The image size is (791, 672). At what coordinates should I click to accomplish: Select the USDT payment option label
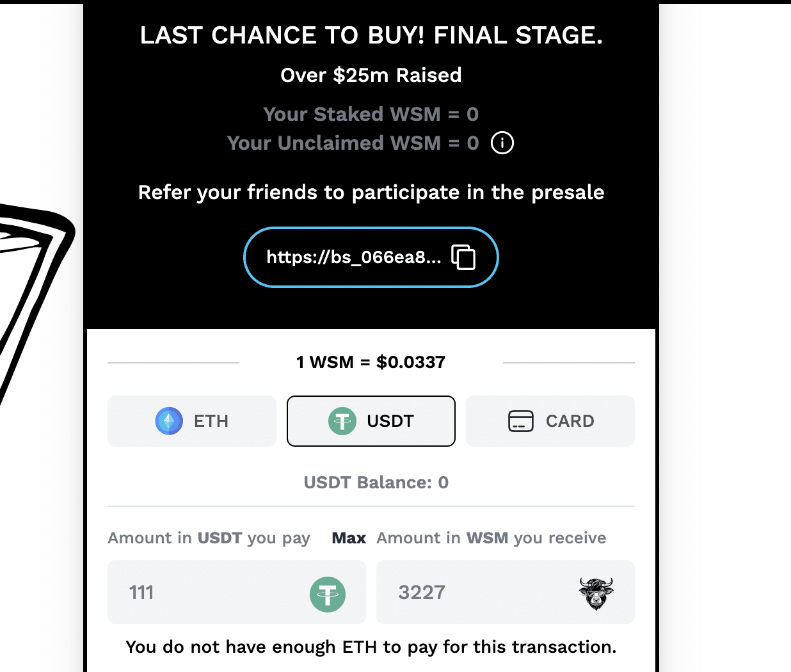pos(390,421)
